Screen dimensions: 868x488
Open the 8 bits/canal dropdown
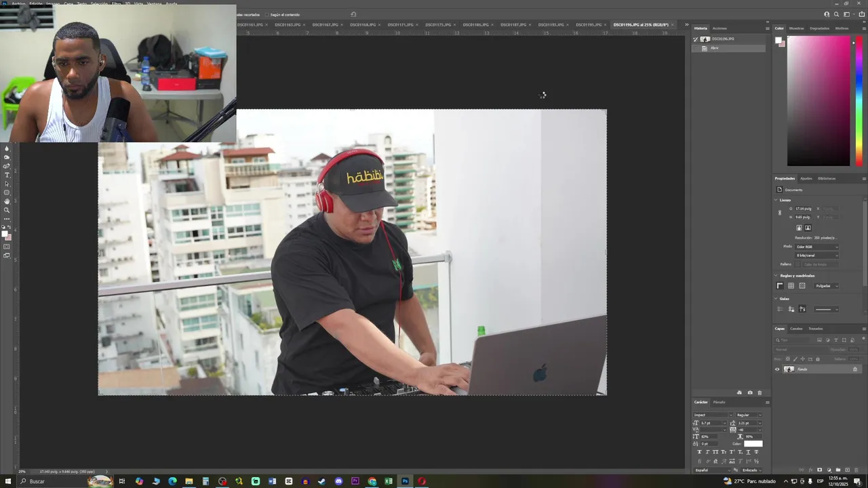click(x=816, y=256)
